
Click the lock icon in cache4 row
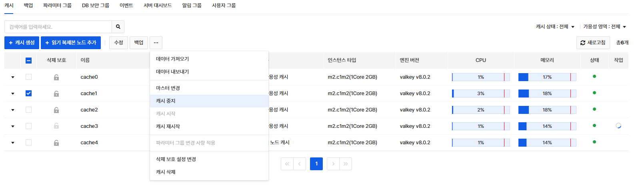[56, 143]
